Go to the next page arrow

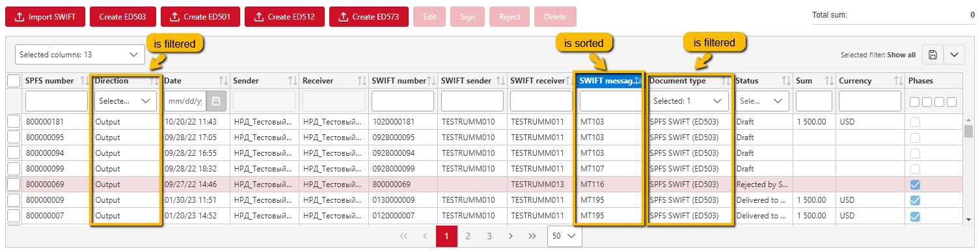[511, 236]
